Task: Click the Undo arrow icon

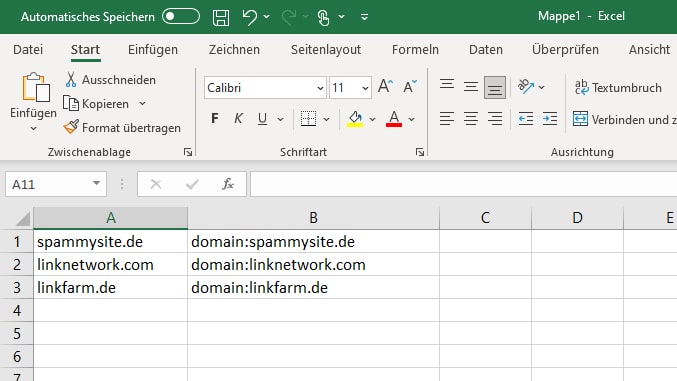Action: (249, 17)
